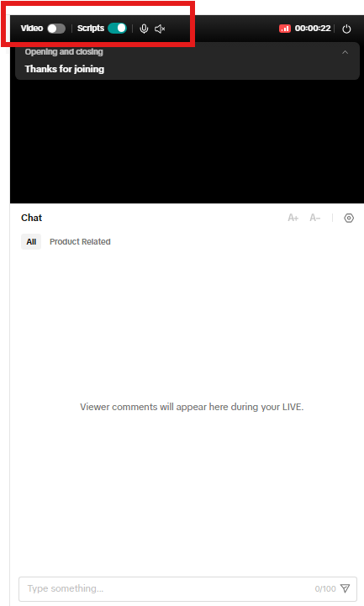Send the message with paper-plane icon
364x606 pixels.
[x=345, y=588]
